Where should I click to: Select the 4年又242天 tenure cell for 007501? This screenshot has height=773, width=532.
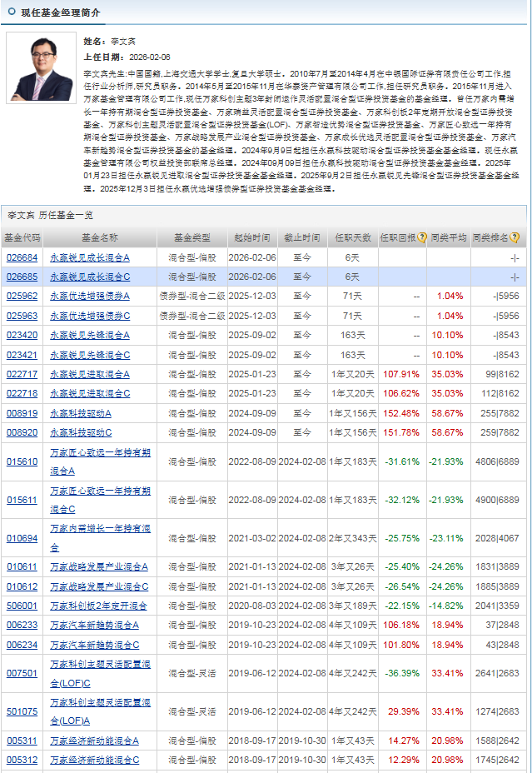coord(353,673)
